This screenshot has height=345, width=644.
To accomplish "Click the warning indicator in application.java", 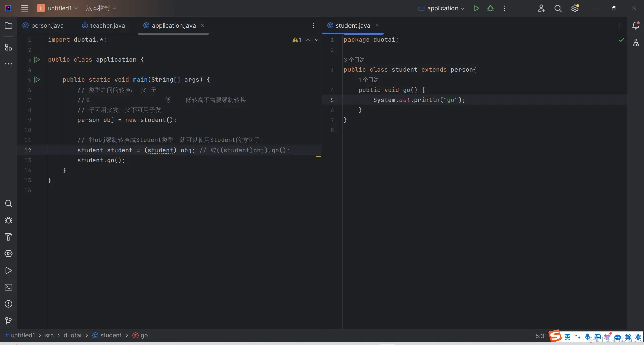I will [297, 40].
